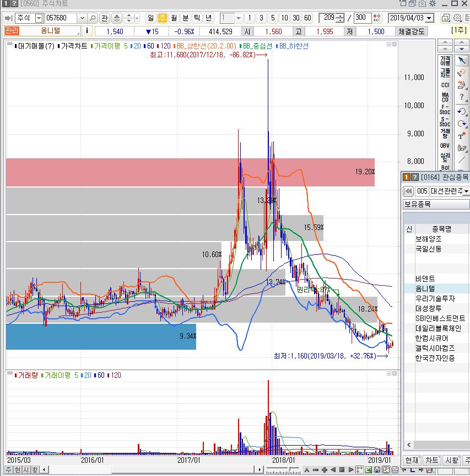The height and width of the screenshot is (476, 470).
Task: Select the text insert T+ tool
Action: click(462, 136)
